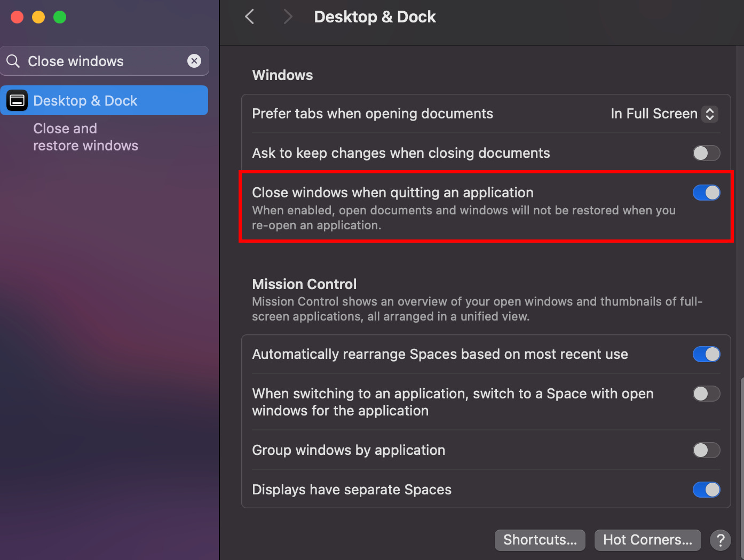
Task: Click the yellow minimize window button
Action: tap(38, 17)
